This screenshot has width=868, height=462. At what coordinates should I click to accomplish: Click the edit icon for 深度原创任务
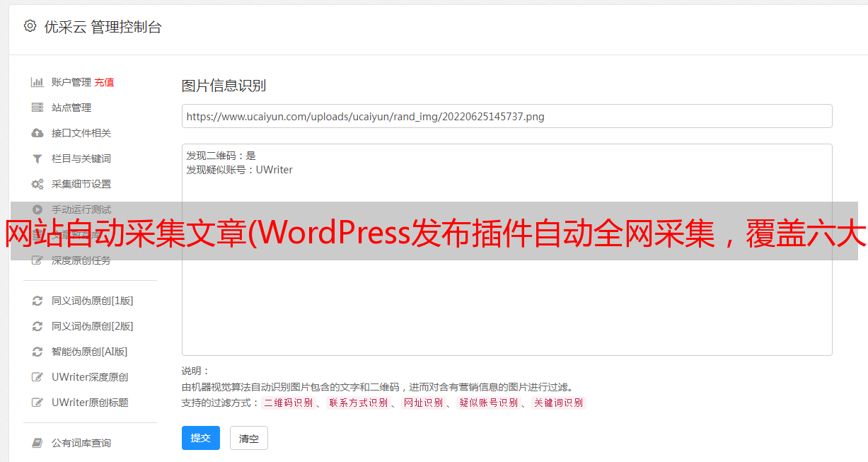pyautogui.click(x=37, y=260)
